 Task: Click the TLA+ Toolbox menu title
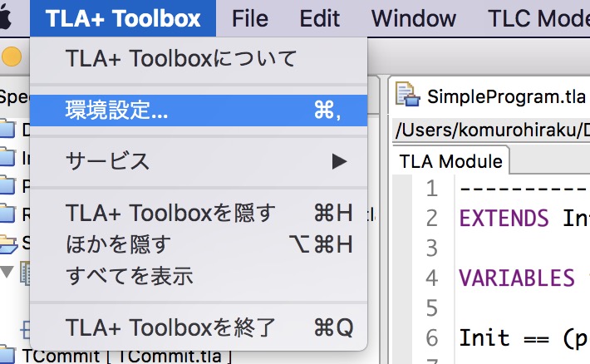[123, 18]
